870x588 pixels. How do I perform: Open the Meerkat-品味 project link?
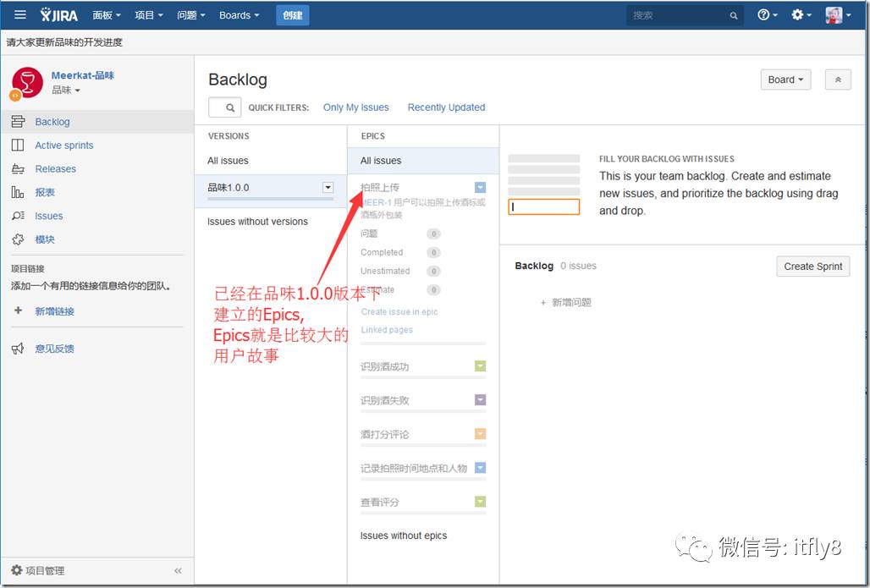coord(83,75)
